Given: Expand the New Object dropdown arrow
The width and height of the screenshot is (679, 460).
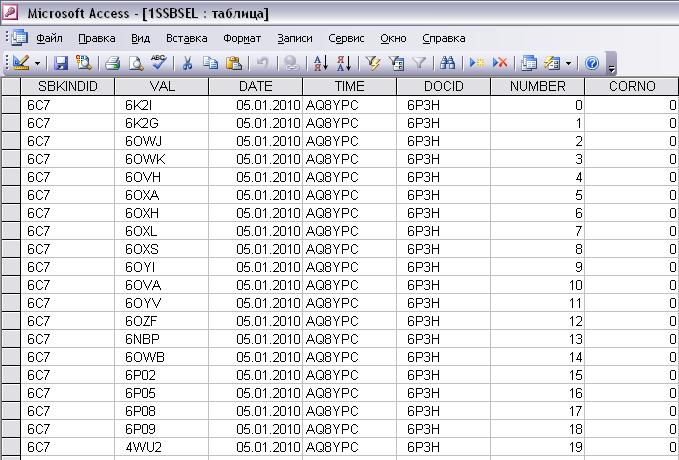Looking at the screenshot, I should 568,63.
